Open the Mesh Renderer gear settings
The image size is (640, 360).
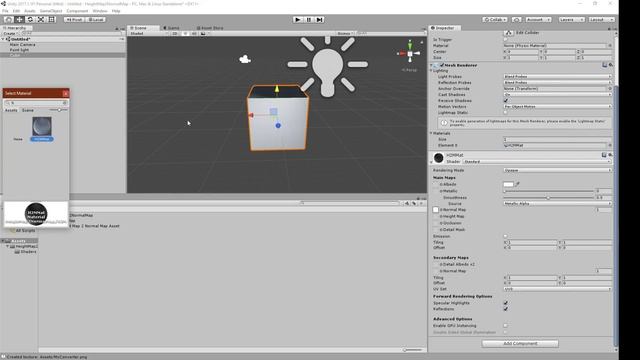point(611,65)
